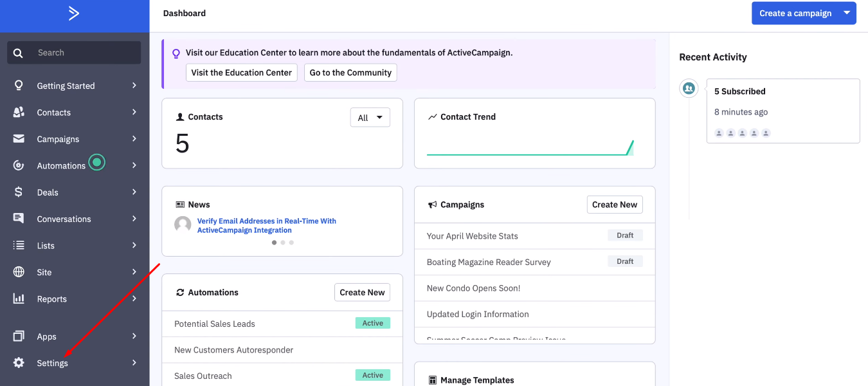Click the Settings gear icon
The width and height of the screenshot is (868, 386).
19,363
